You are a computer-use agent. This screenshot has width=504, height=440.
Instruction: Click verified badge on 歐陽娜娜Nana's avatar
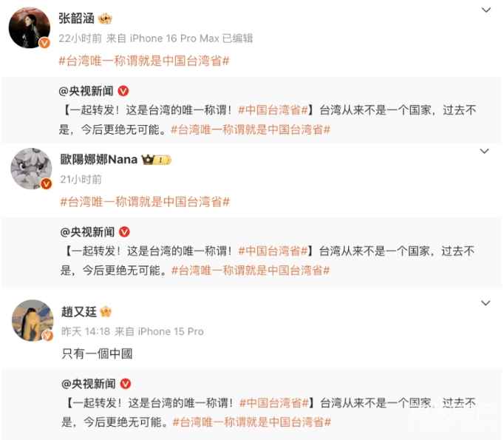47,183
